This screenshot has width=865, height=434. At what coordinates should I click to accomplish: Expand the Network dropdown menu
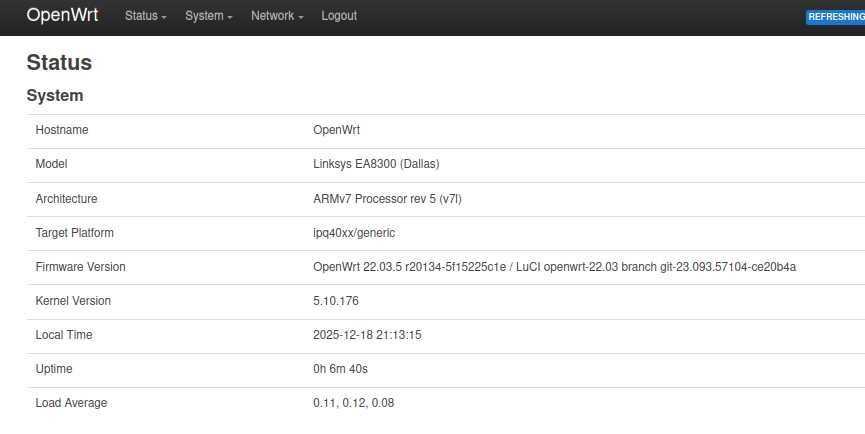[277, 16]
